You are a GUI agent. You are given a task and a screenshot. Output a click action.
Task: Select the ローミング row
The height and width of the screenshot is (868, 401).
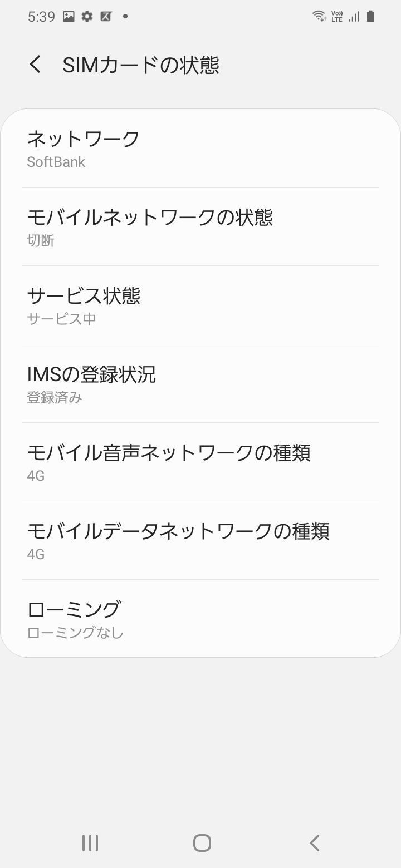pyautogui.click(x=200, y=619)
